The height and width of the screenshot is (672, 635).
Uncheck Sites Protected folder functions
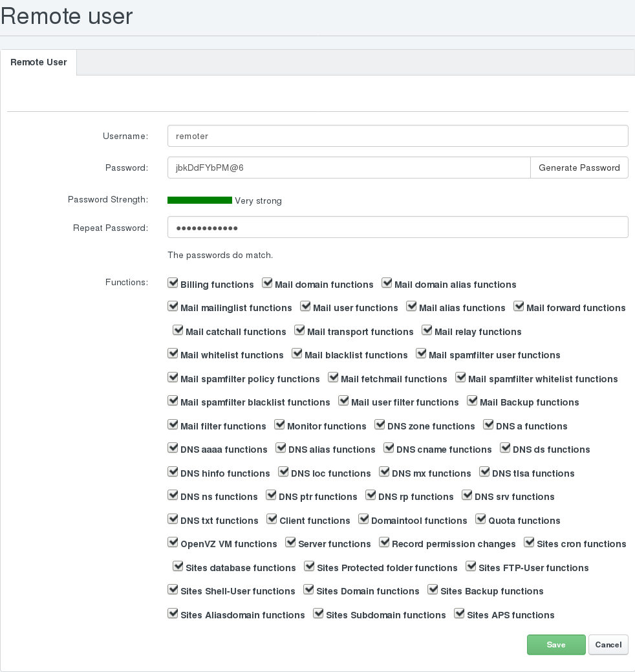click(x=309, y=566)
